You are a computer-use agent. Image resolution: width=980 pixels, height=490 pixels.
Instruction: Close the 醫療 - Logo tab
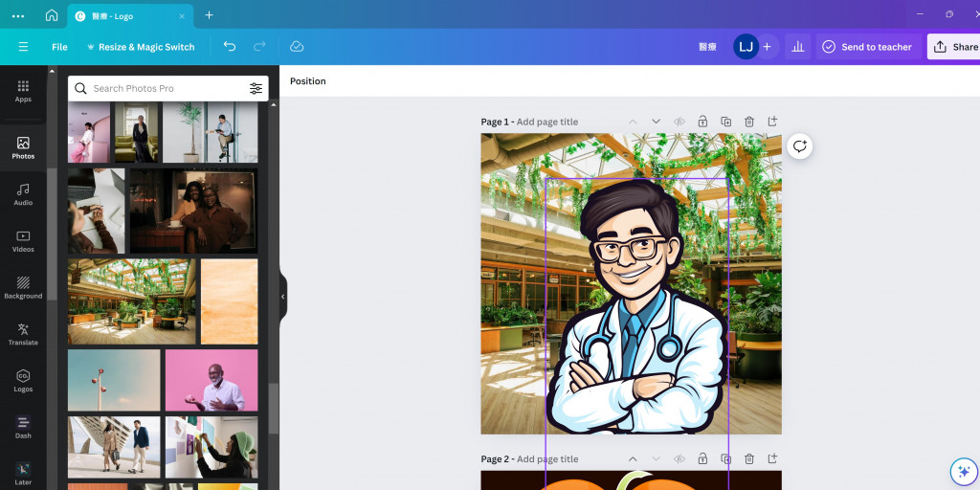point(182,16)
